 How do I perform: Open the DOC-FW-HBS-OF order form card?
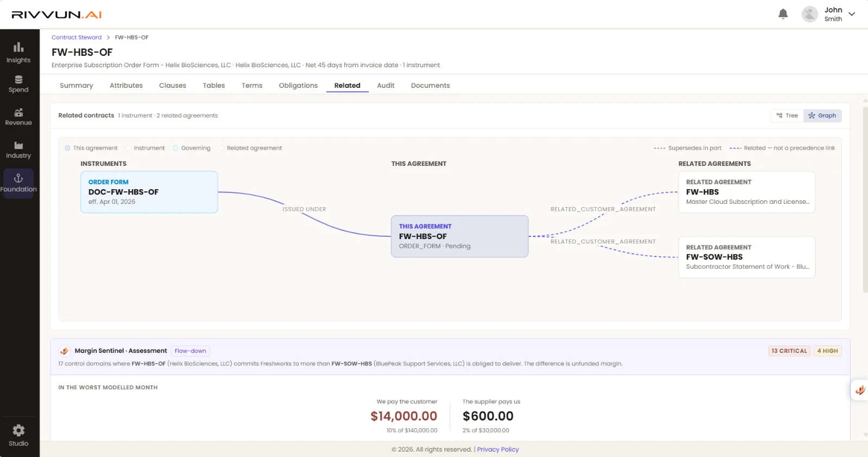click(149, 192)
